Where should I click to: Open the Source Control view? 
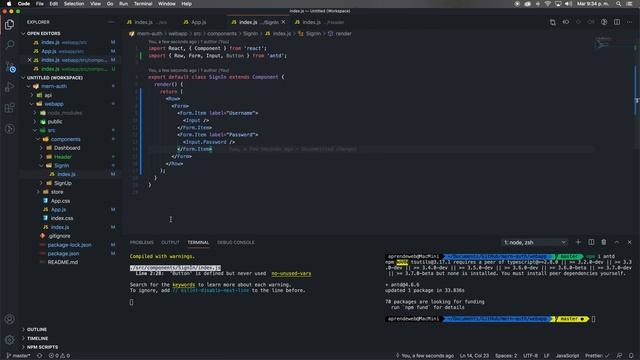pos(10,67)
